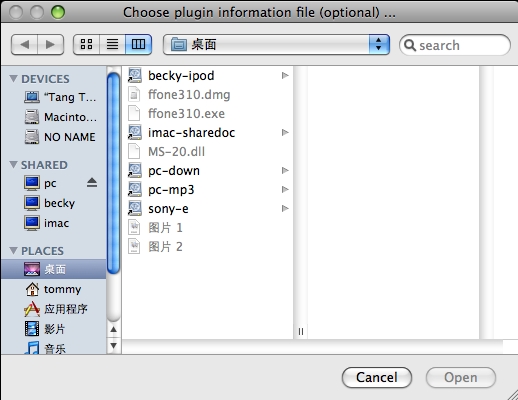Select the becky-ipod folder
Screen dimensions: 518x400
pyautogui.click(x=208, y=76)
